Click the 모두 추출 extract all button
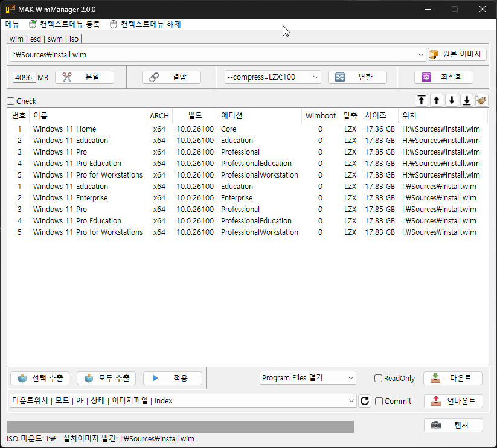This screenshot has height=448, width=497. 106,379
